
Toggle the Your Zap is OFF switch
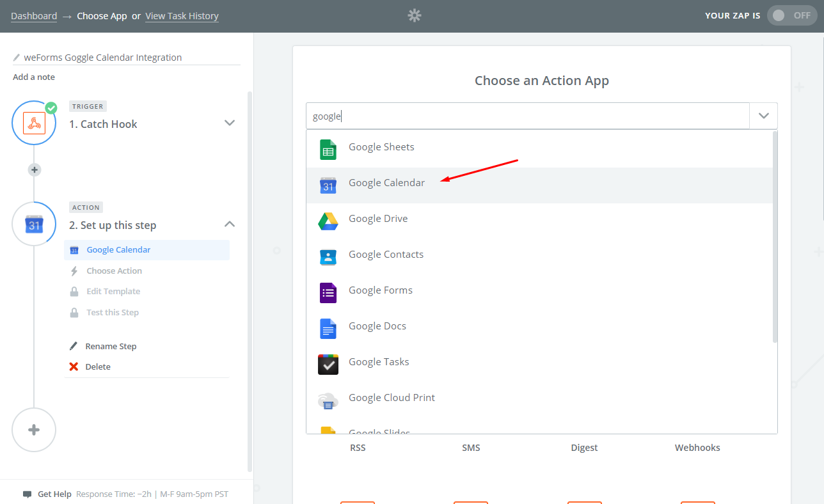(x=791, y=16)
